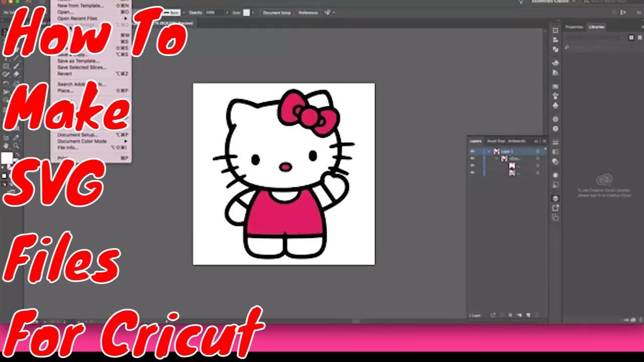
Task: Click the Style swatch in control bar
Action: [x=247, y=13]
